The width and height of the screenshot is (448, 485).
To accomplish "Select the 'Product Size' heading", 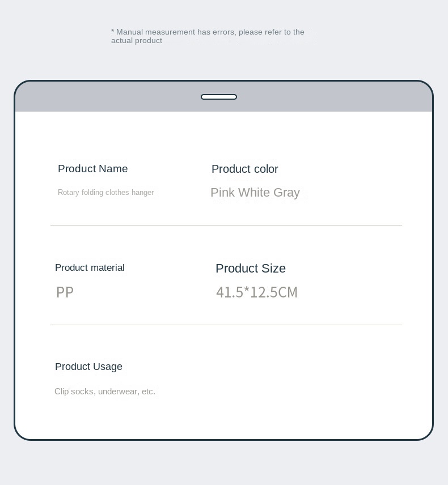I will [x=251, y=269].
